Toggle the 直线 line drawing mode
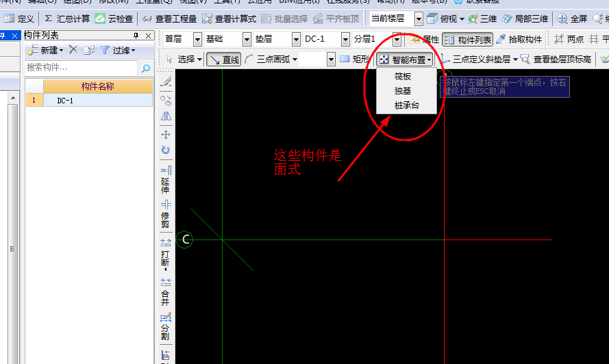Screen dimensions: 609x364 [224, 60]
